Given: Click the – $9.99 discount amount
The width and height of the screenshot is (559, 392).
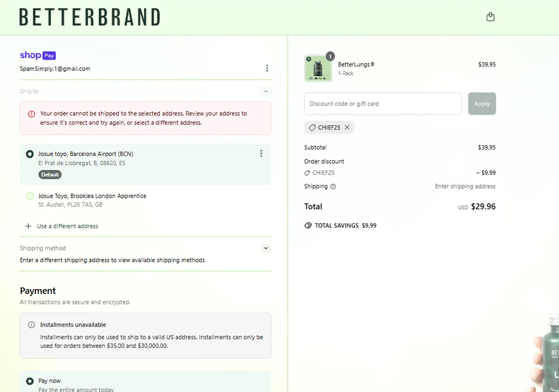Looking at the screenshot, I should pyautogui.click(x=486, y=173).
